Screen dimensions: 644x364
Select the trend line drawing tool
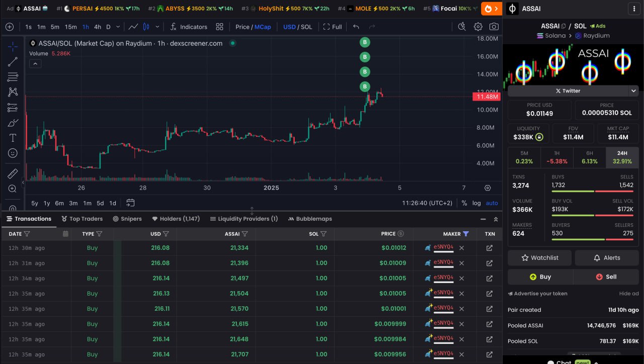13,62
